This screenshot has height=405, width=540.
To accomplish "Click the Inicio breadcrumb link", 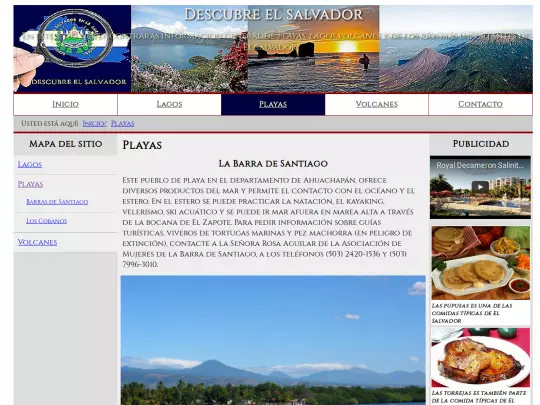I will [94, 123].
